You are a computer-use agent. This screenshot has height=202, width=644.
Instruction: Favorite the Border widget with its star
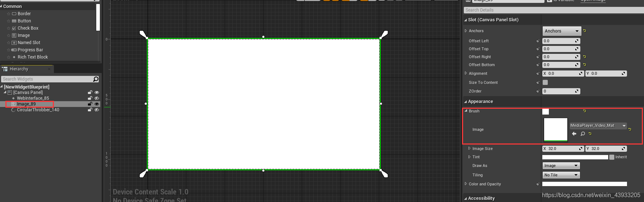click(9, 14)
